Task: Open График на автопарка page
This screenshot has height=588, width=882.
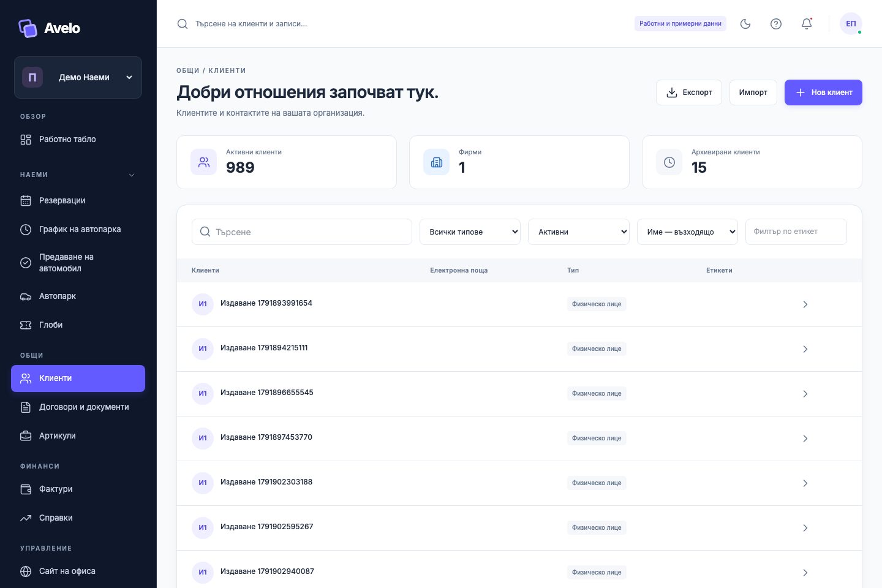Action: [x=78, y=230]
